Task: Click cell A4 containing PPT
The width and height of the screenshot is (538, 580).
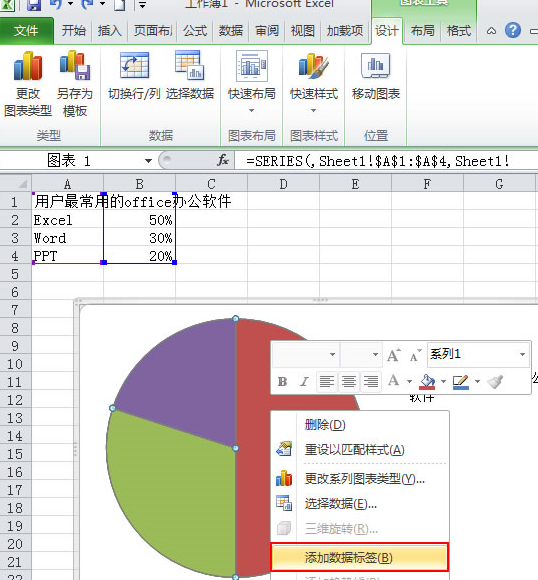Action: [67, 256]
